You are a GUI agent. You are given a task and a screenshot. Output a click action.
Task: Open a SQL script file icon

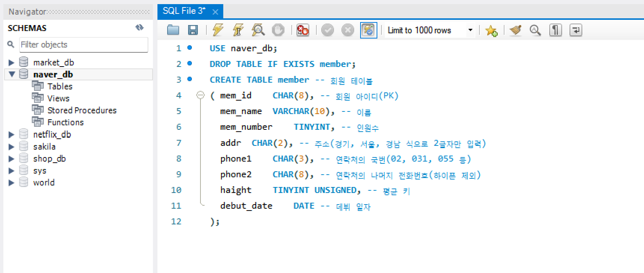pyautogui.click(x=173, y=30)
